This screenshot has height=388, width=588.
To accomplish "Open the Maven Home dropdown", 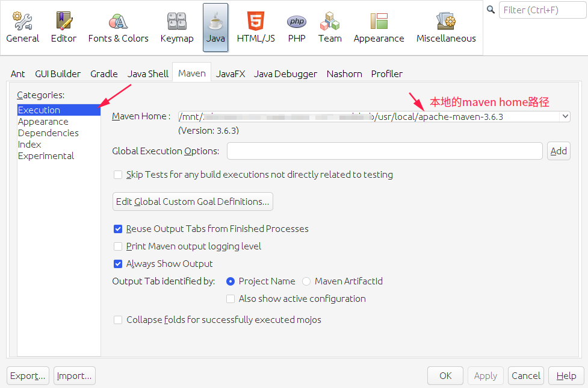I will point(565,116).
